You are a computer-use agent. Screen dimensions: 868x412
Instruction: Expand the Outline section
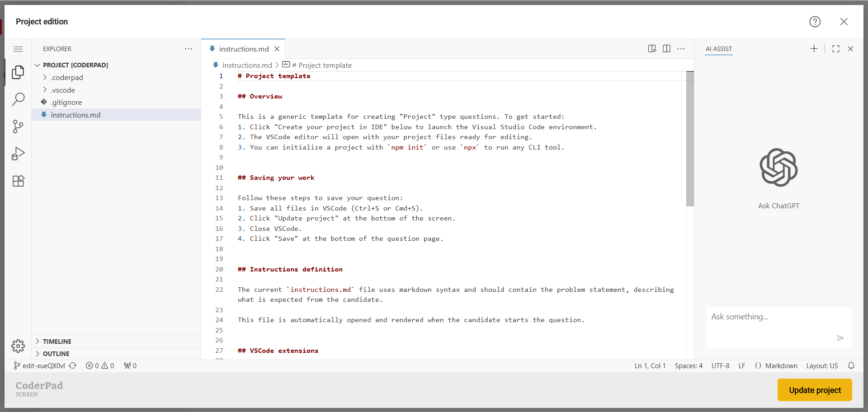[56, 354]
